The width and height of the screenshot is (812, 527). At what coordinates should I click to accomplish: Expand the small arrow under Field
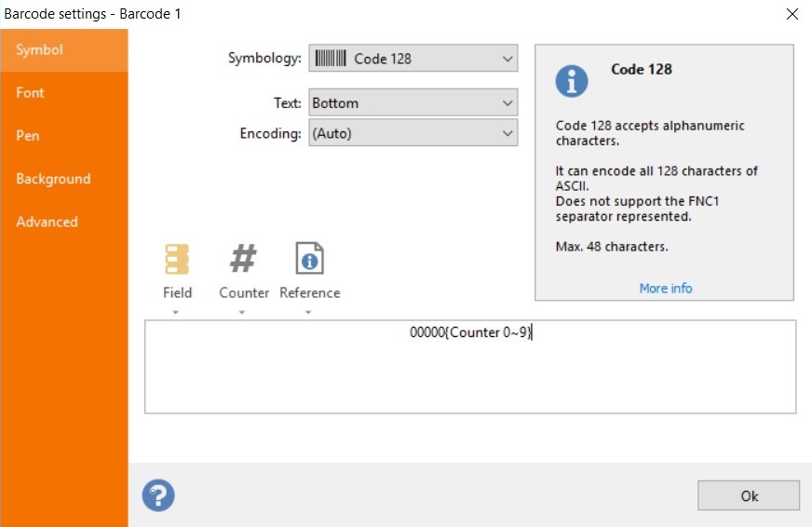176,312
